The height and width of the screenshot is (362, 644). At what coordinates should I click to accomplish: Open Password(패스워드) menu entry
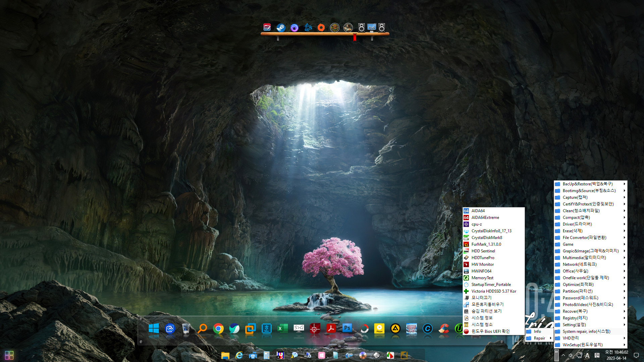point(590,298)
